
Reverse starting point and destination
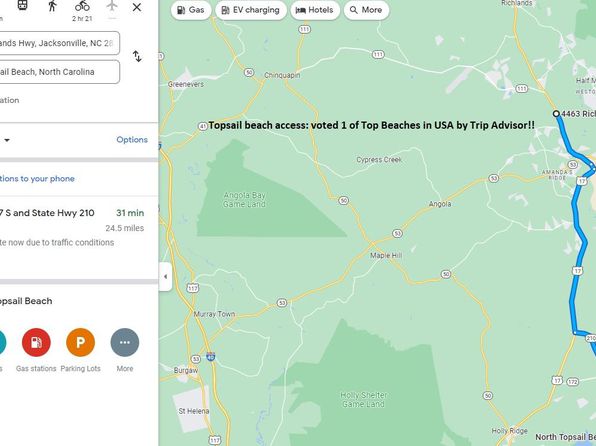coord(137,57)
